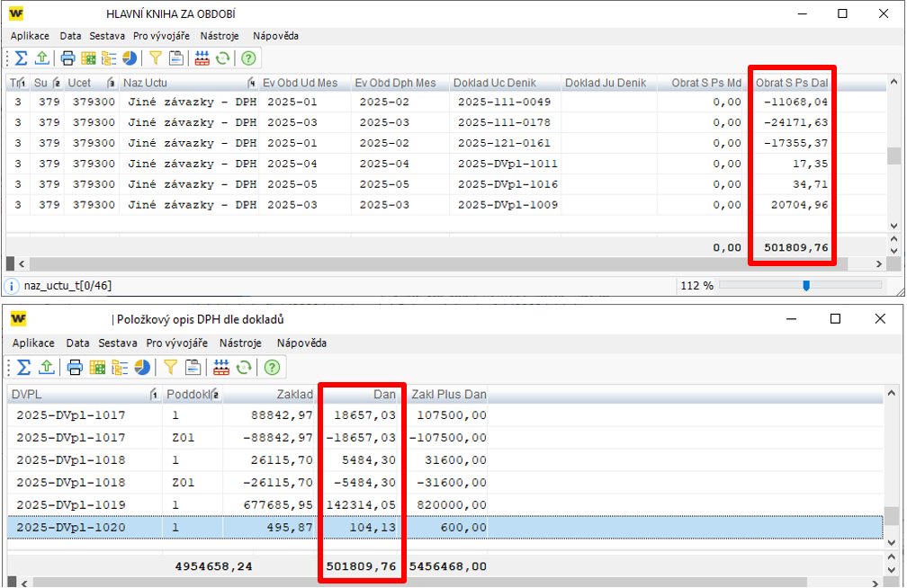Viewport: 907px width, 588px height.
Task: Open Nástroje menu in Položkový opis DPH window
Action: [x=240, y=343]
